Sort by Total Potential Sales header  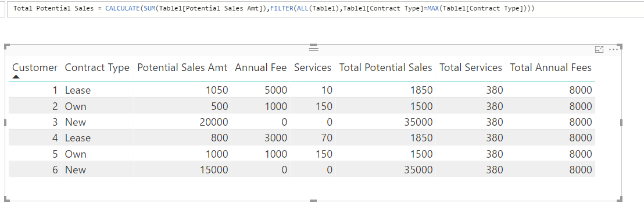pyautogui.click(x=385, y=67)
